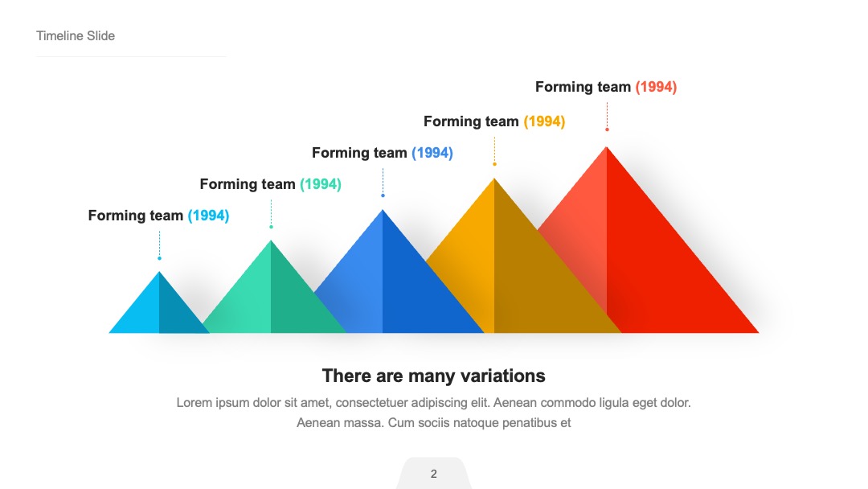Click the orange dotted marker line
868x489 pixels.
[x=494, y=151]
